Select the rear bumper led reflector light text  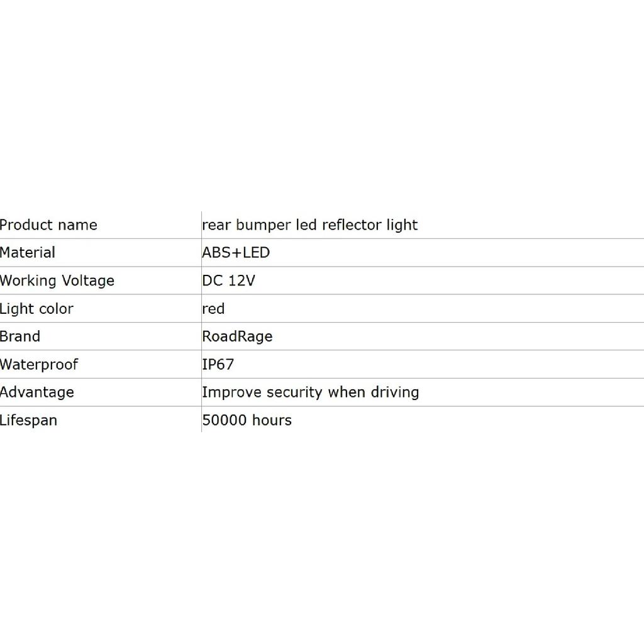pos(309,225)
